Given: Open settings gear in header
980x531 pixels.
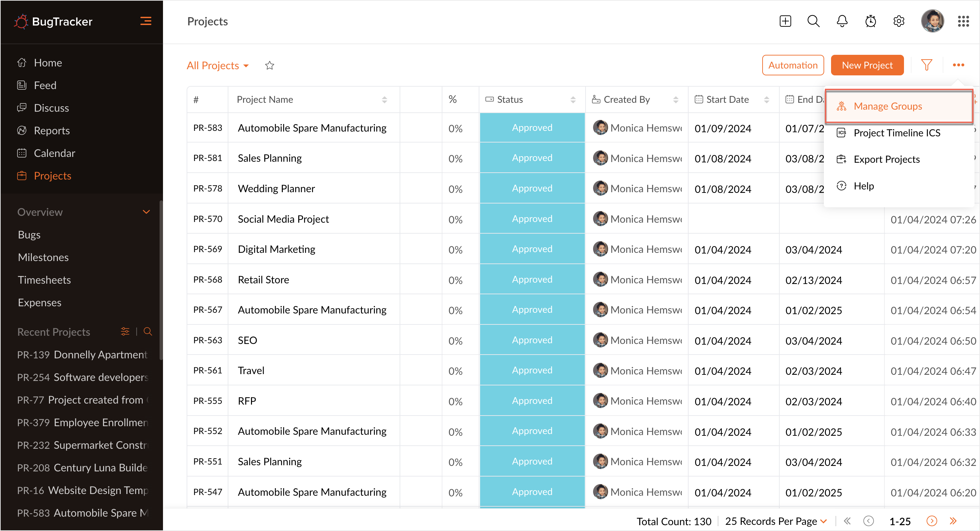Looking at the screenshot, I should pyautogui.click(x=899, y=21).
